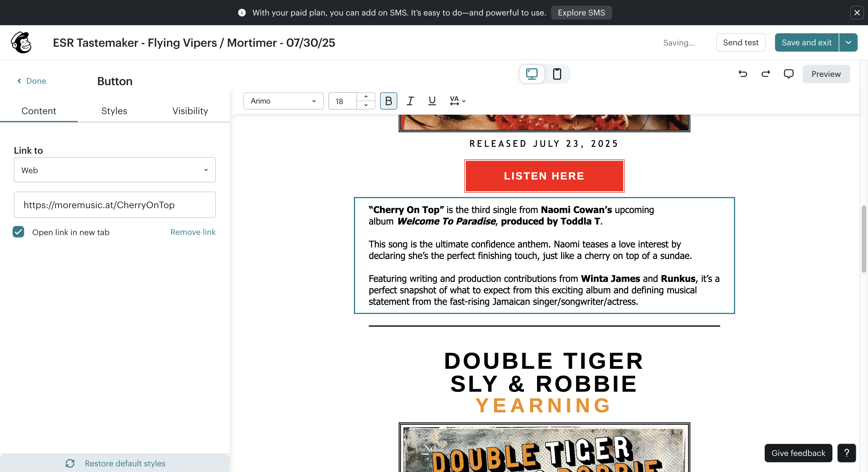Click Explore SMS button
Image resolution: width=868 pixels, height=472 pixels.
pyautogui.click(x=581, y=12)
